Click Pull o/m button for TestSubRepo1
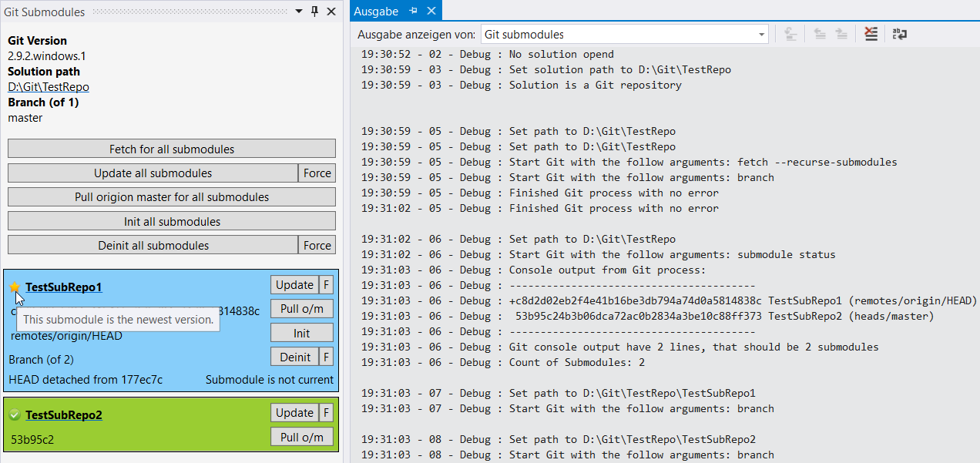Viewport: 980px width, 463px height. [x=302, y=309]
